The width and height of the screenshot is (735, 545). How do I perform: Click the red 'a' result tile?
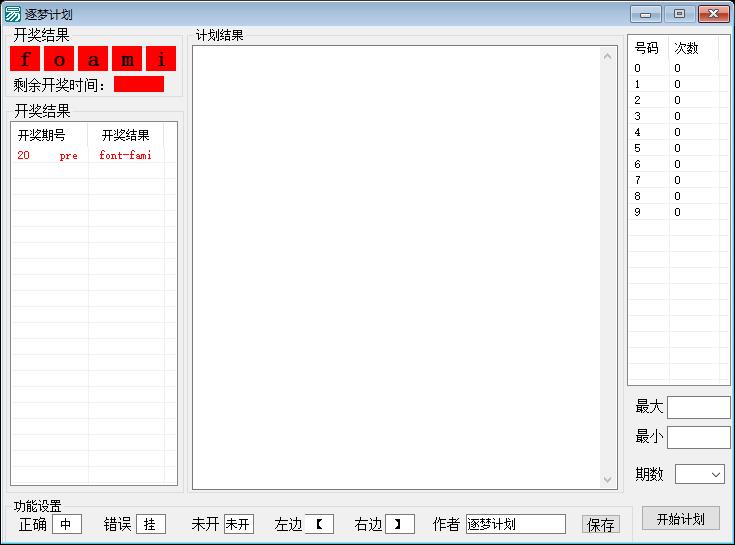coord(93,59)
